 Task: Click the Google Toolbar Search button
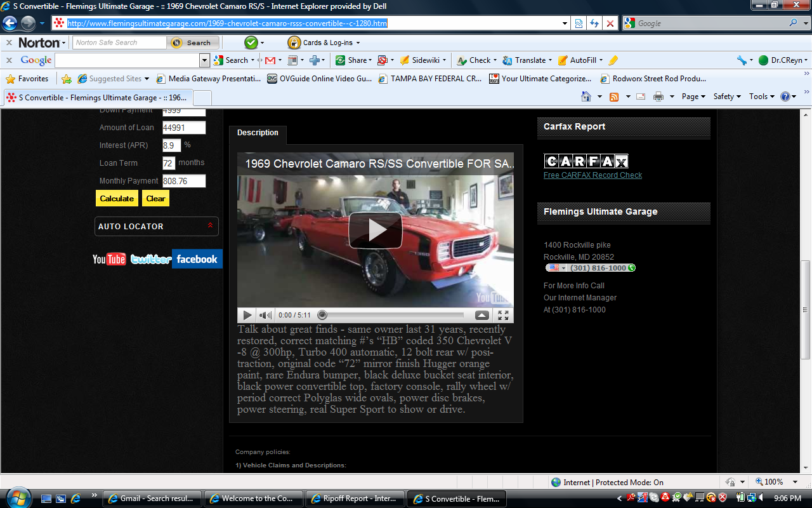[232, 60]
